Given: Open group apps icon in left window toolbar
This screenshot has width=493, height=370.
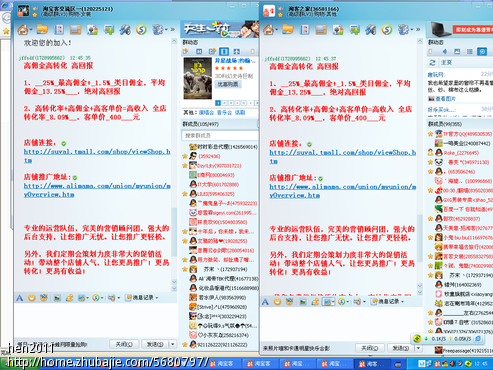Looking at the screenshot, I should click(x=92, y=30).
